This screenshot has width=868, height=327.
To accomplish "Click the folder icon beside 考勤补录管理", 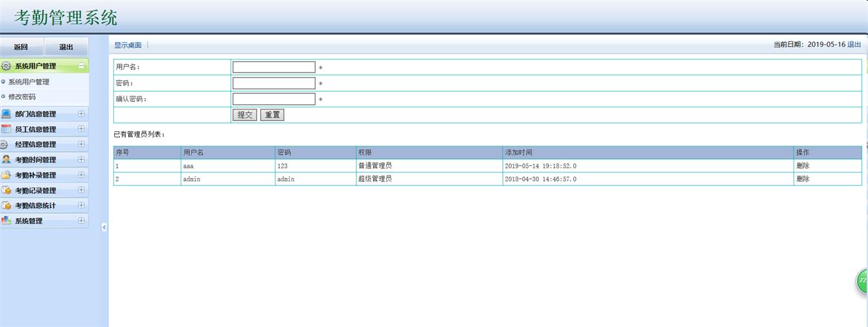I will click(x=6, y=175).
